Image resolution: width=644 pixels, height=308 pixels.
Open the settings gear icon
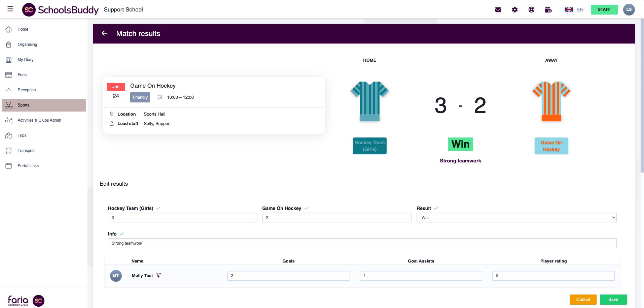tap(515, 9)
